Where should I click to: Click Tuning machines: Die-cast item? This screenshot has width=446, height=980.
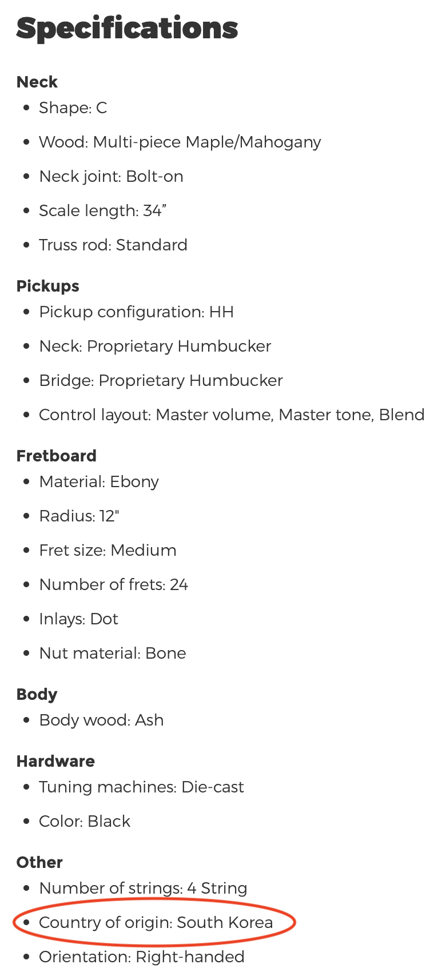click(142, 787)
